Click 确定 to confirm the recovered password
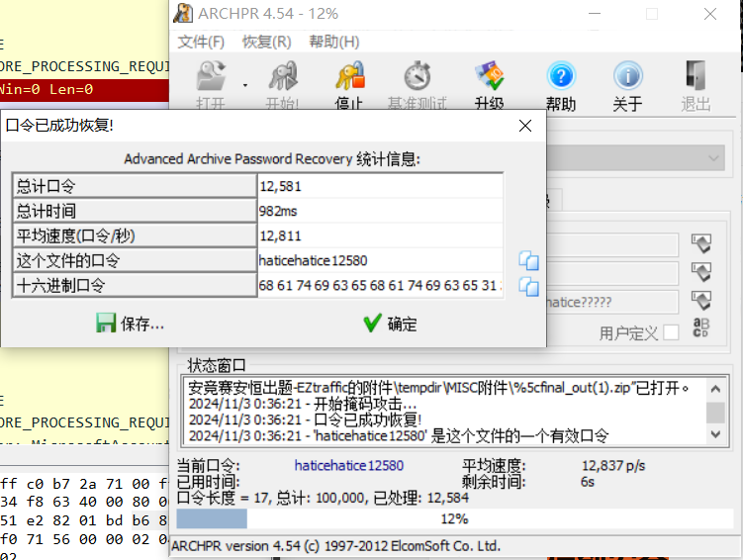The image size is (743, 560). [390, 324]
